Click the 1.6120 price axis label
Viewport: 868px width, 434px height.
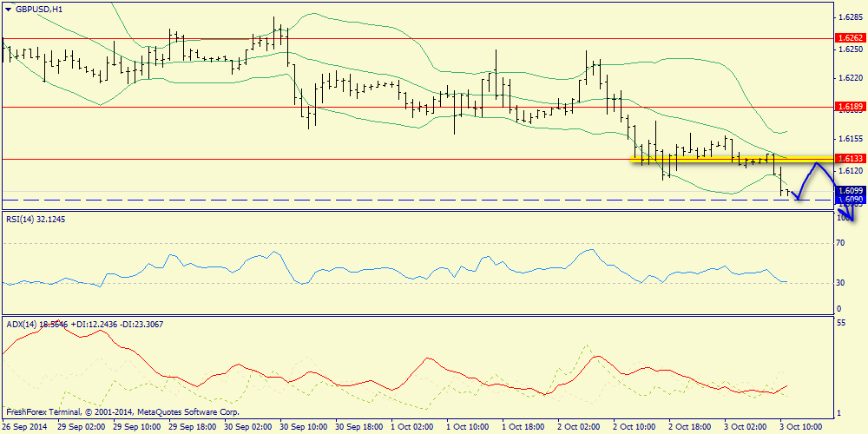tap(849, 172)
